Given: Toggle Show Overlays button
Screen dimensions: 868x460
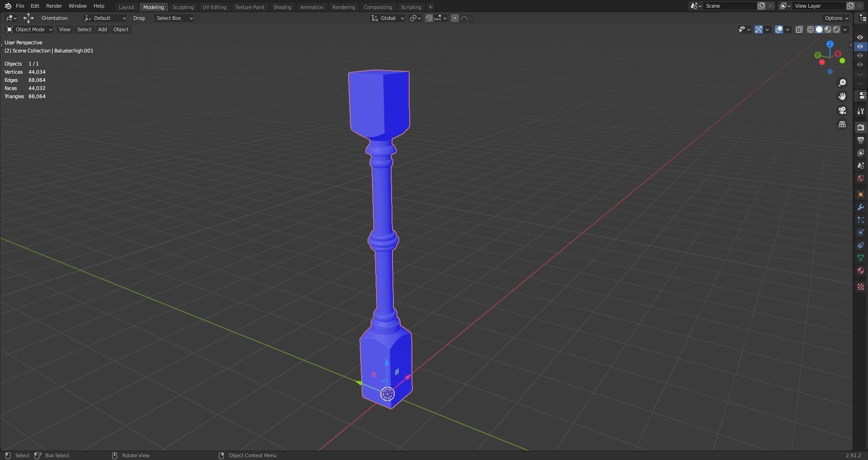Looking at the screenshot, I should click(x=779, y=29).
